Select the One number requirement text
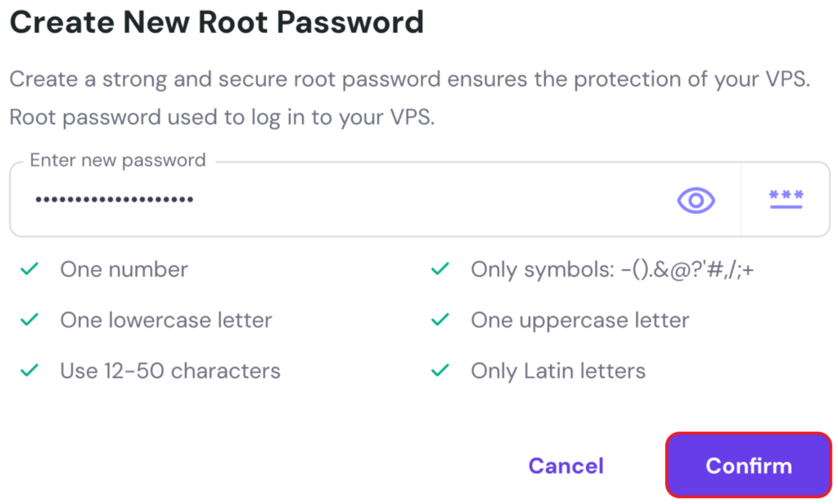 (x=124, y=268)
